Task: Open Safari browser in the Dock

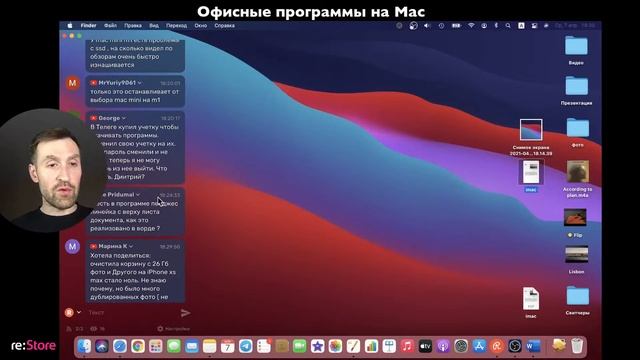Action: point(120,347)
